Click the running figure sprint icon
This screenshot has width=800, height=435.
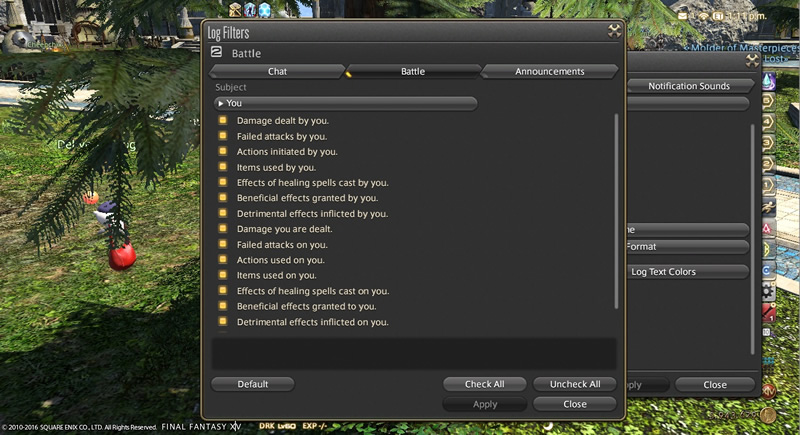point(768,207)
